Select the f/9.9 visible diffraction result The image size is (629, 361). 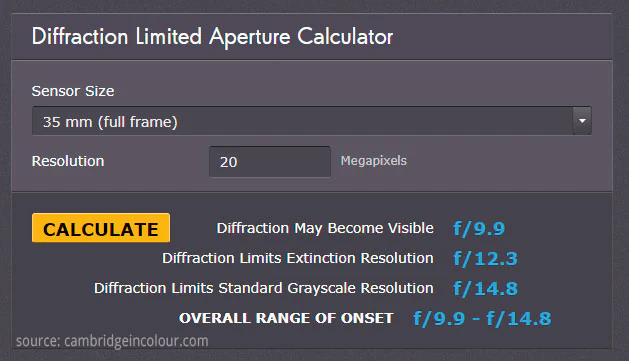(479, 229)
